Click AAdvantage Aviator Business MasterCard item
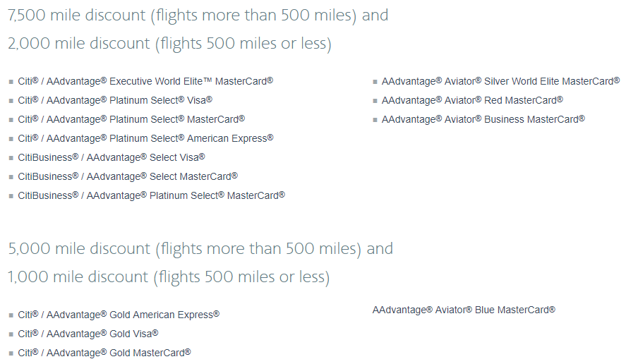Image resolution: width=626 pixels, height=364 pixels. 483,120
